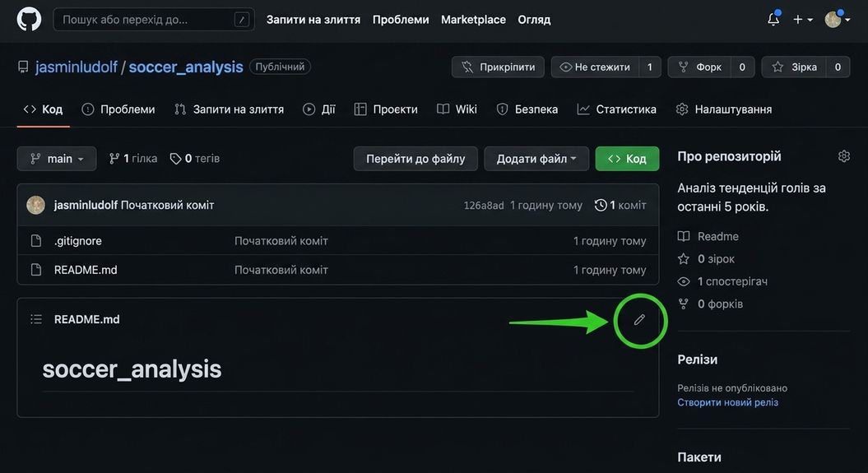Open the user avatar menu
This screenshot has height=473, width=868.
tap(837, 20)
